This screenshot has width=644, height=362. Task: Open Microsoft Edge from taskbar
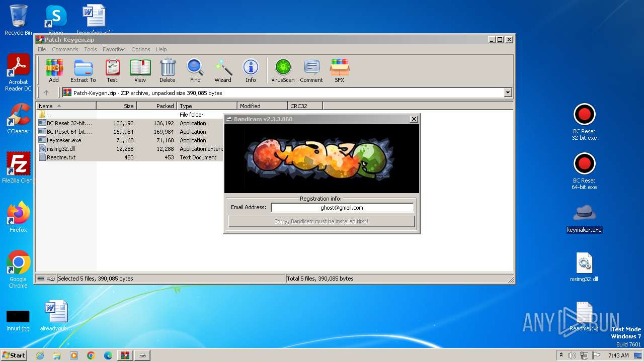click(x=108, y=355)
